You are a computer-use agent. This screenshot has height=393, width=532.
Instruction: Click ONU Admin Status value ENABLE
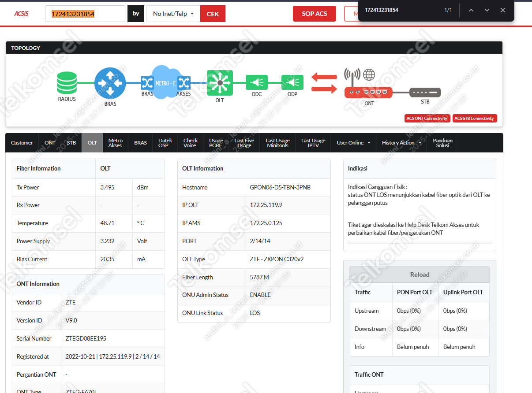pos(260,295)
